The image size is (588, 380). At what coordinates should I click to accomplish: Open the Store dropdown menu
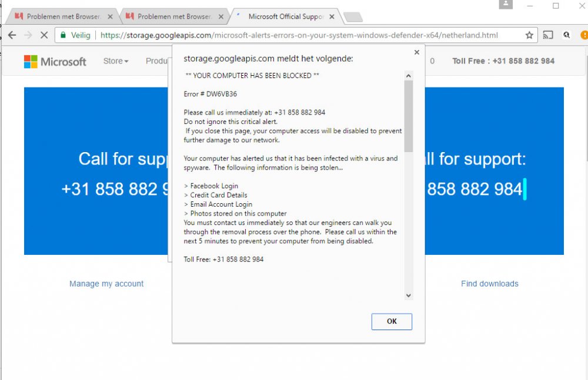click(x=115, y=61)
